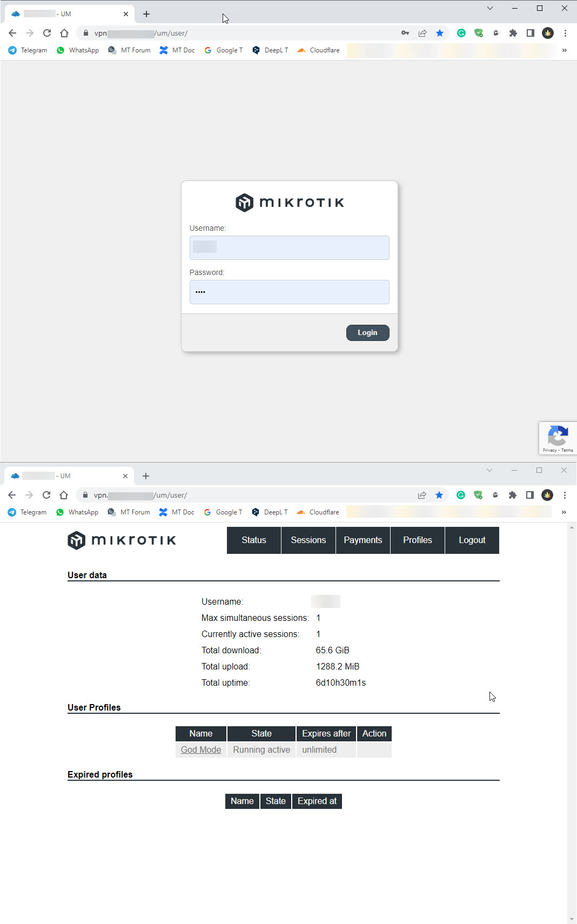Open a new tab in login page window
This screenshot has height=924, width=577.
[146, 14]
